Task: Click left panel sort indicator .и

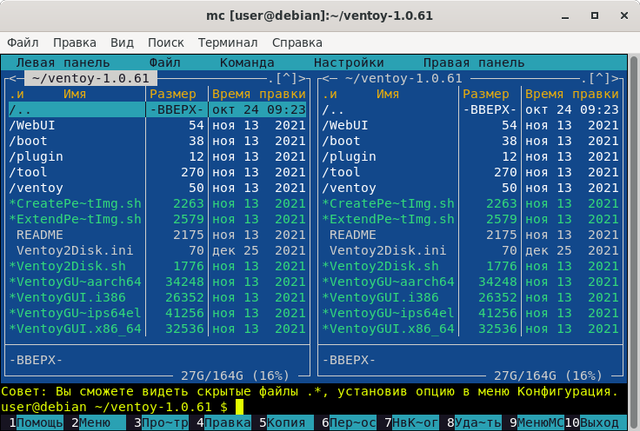Action: click(x=16, y=94)
